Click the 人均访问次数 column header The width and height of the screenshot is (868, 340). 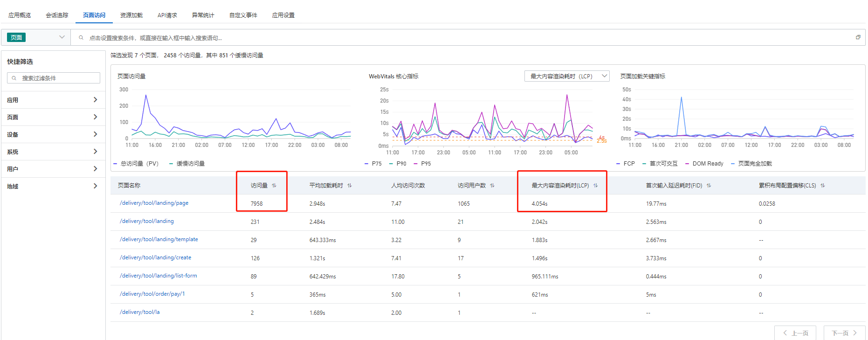[x=408, y=186]
